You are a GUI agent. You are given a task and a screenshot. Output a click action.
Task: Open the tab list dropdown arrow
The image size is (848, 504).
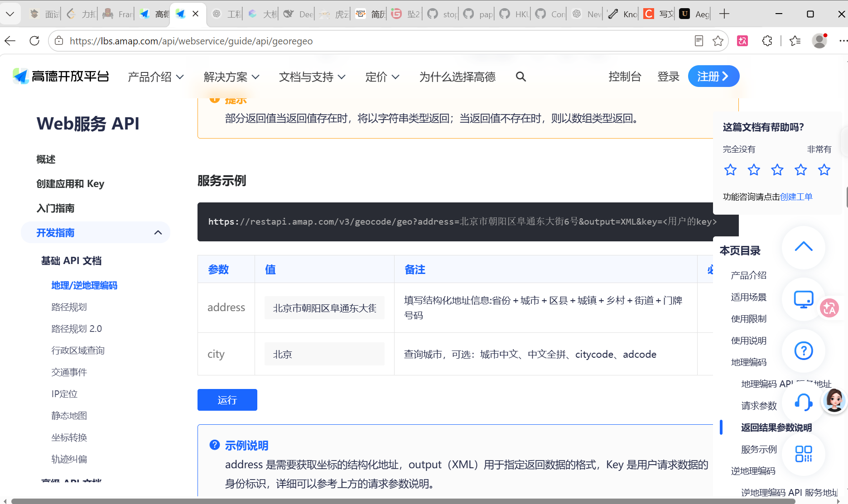coord(10,14)
